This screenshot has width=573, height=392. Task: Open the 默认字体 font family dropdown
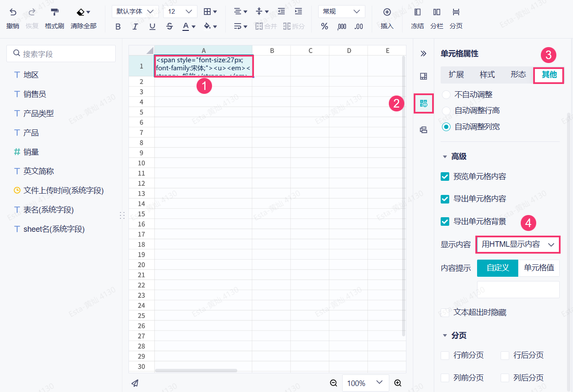135,12
